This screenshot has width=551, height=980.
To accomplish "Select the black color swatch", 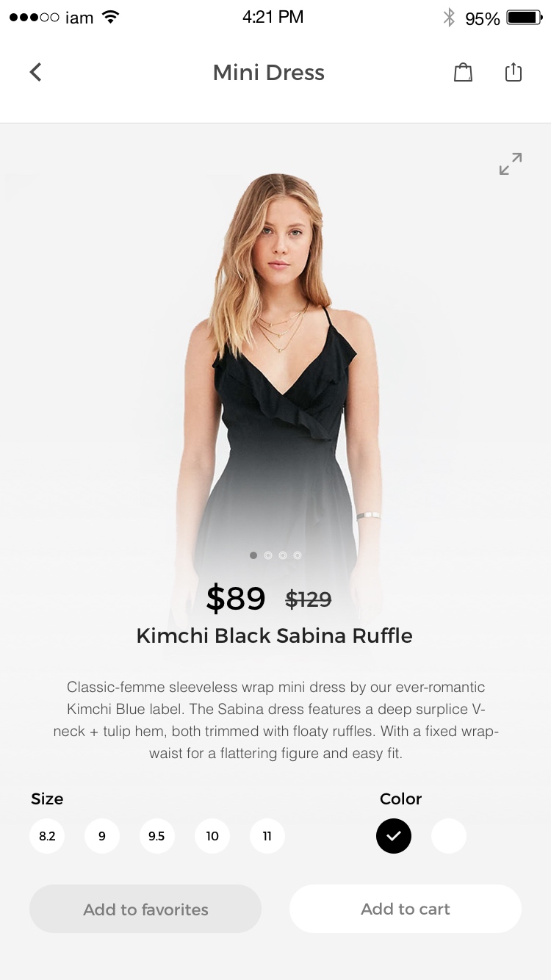I will 394,836.
